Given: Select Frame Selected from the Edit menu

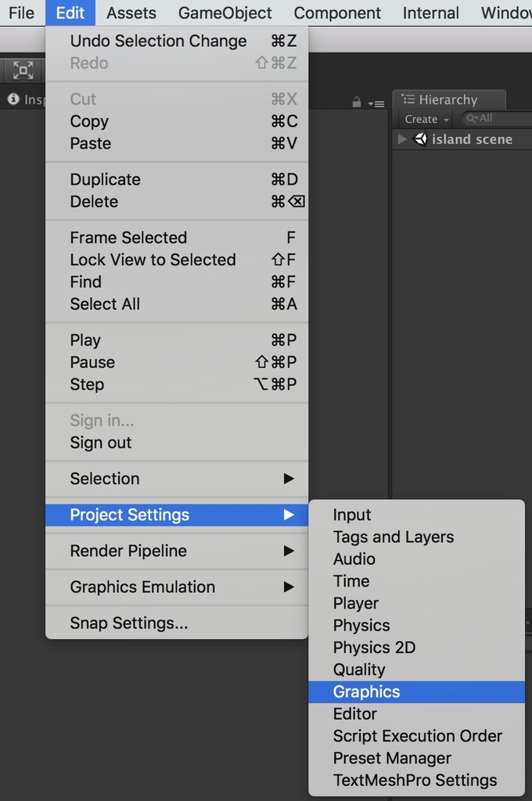Looking at the screenshot, I should tap(128, 237).
